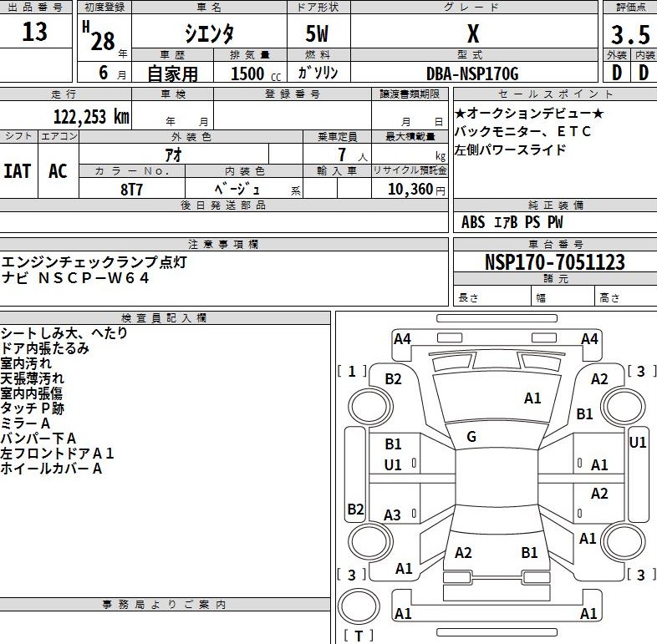Click the [T] spare tire label
The image size is (657, 644).
point(359,636)
